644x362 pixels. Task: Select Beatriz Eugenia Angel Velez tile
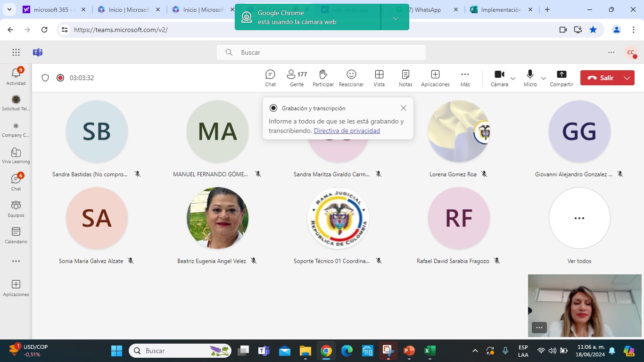(x=217, y=226)
